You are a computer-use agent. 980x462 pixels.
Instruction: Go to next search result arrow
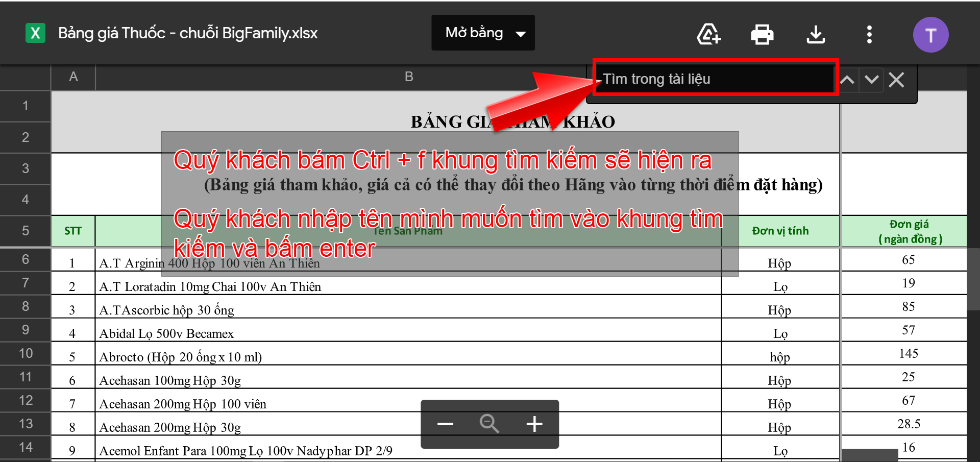pos(872,80)
